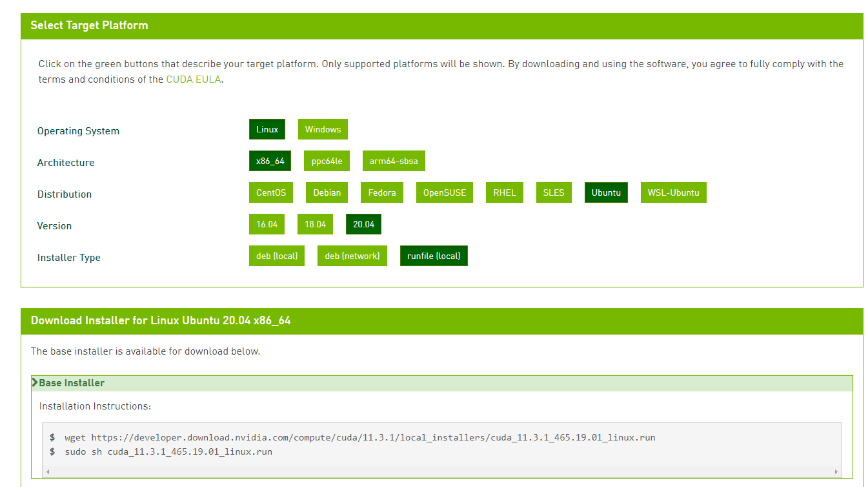The image size is (868, 487).
Task: Click 'The base installer is available' text
Action: point(145,351)
